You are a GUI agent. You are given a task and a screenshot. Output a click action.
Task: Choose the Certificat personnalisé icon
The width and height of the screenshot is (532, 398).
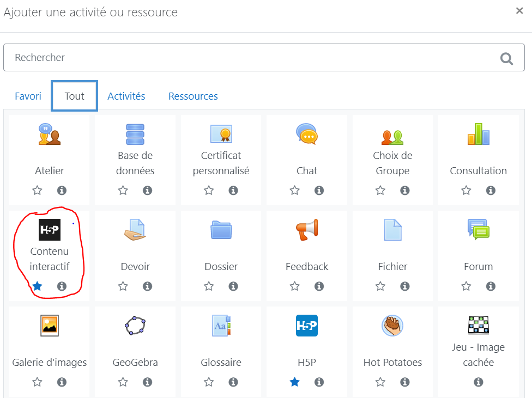pyautogui.click(x=221, y=134)
